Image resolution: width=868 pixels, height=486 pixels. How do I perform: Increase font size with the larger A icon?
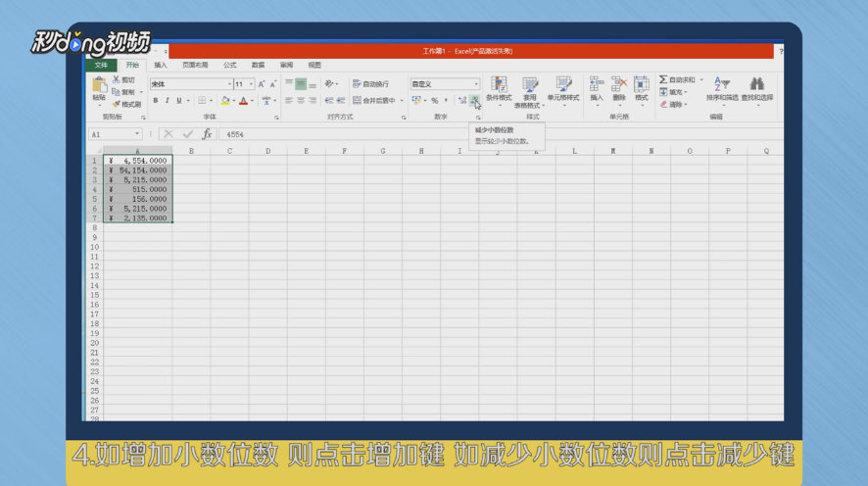262,84
